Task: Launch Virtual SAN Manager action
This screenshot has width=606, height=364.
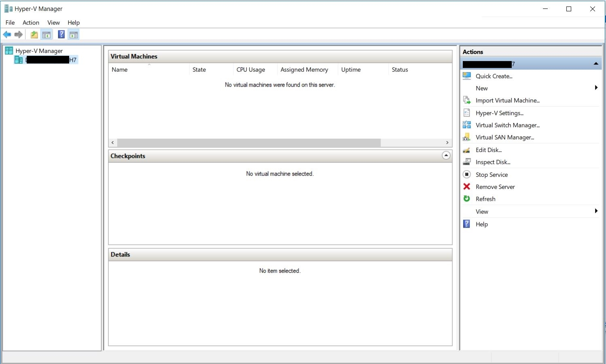Action: (505, 137)
